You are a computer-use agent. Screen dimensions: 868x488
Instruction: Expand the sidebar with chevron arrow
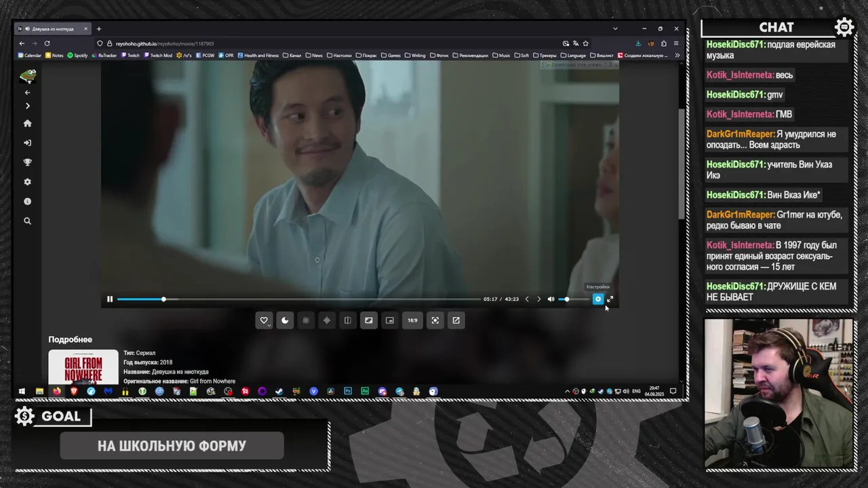tap(27, 106)
